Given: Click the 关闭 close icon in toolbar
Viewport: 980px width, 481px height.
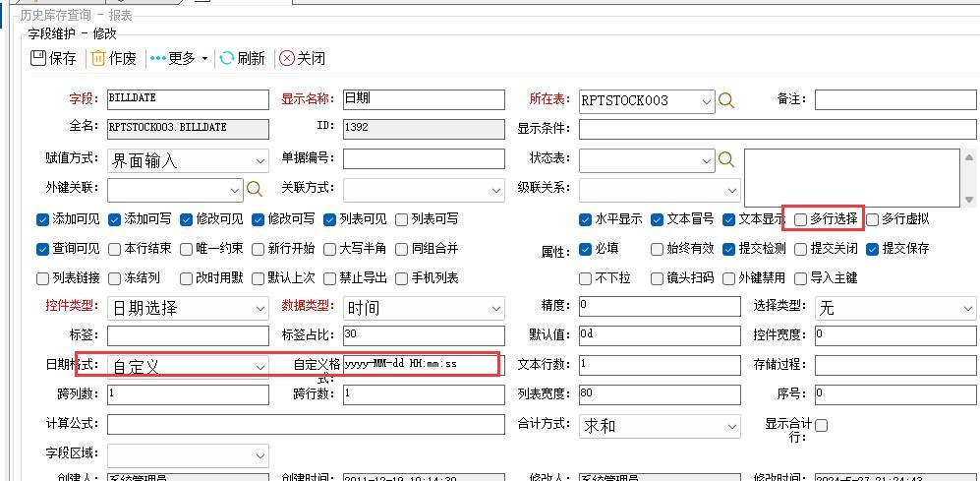Looking at the screenshot, I should point(286,58).
